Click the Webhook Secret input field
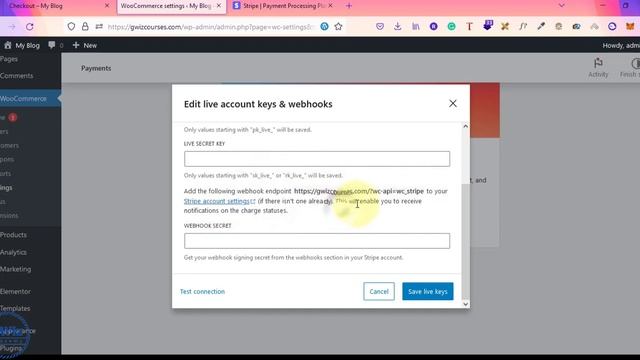640x360 pixels. point(317,241)
